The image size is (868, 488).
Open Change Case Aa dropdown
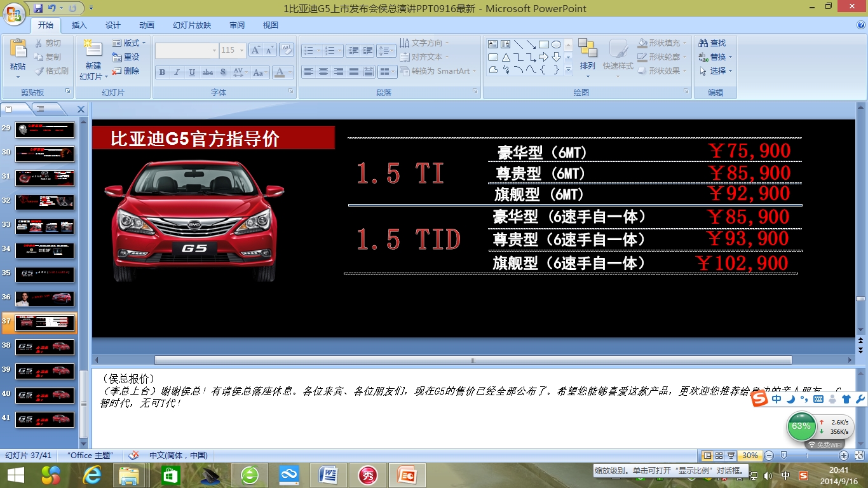click(x=259, y=72)
